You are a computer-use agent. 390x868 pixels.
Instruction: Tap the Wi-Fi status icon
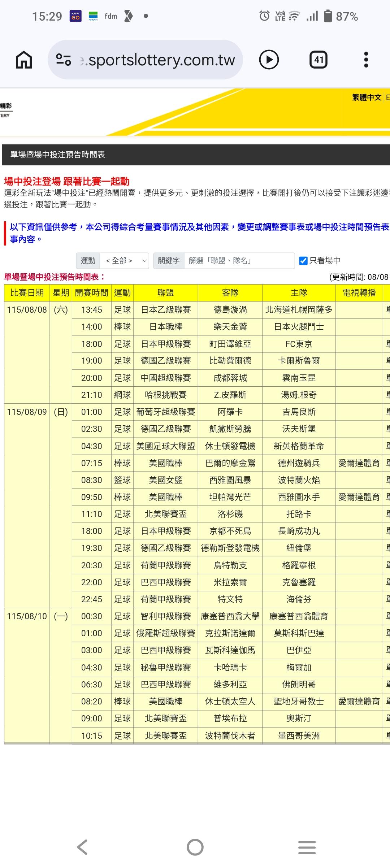click(294, 16)
